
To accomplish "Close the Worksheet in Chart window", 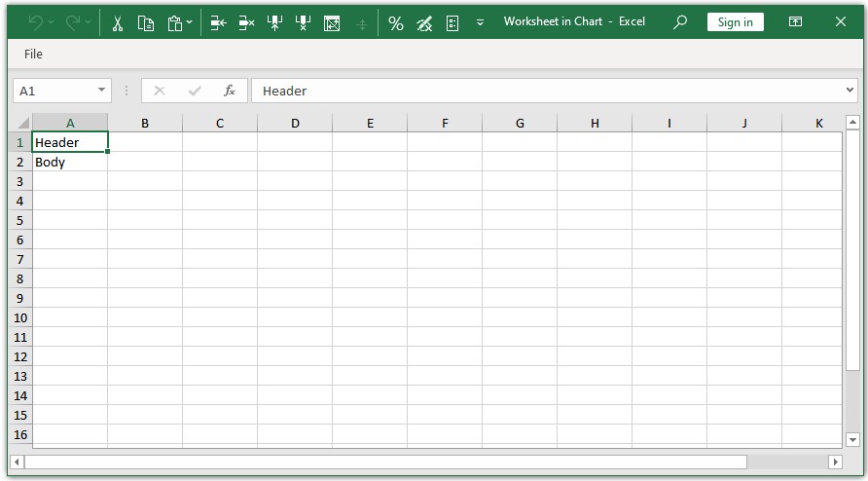I will point(841,21).
